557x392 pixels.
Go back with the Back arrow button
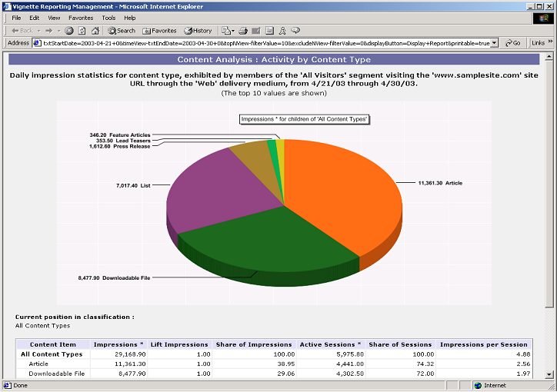22,31
